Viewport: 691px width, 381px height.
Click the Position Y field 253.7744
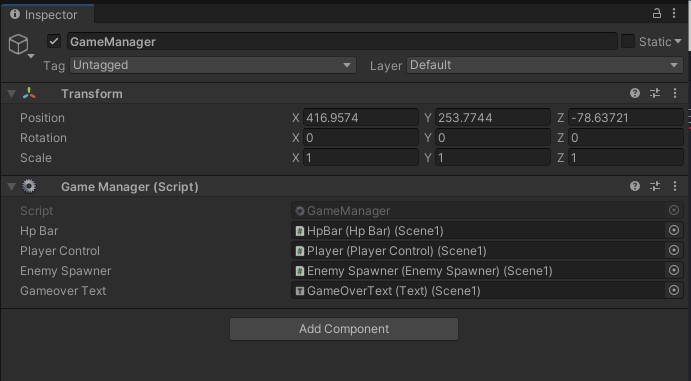pyautogui.click(x=493, y=118)
